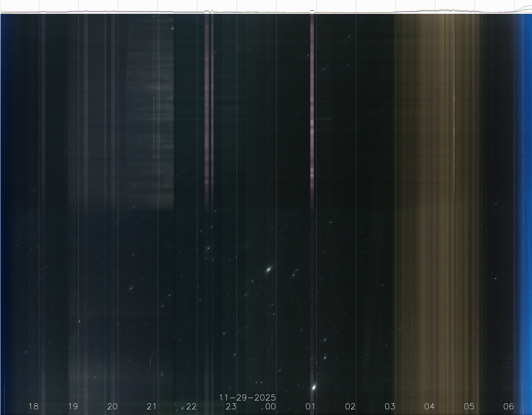Select the 01 hour label
This screenshot has height=415, width=532.
[x=310, y=406]
